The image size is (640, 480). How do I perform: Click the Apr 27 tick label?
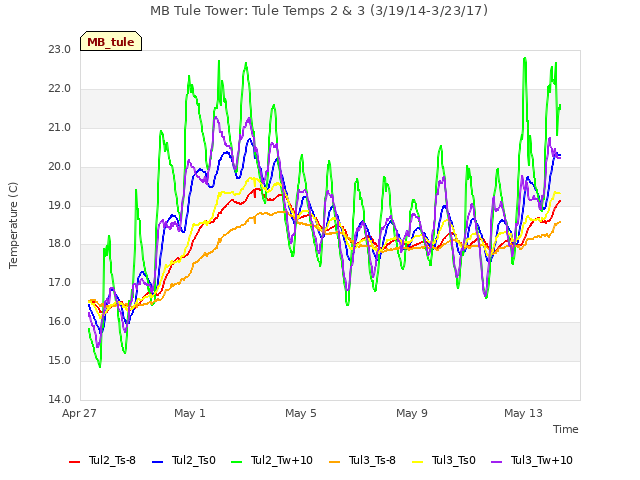[79, 413]
